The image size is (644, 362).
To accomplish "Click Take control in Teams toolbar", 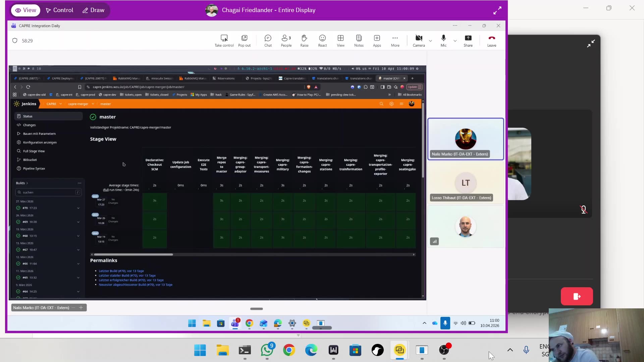I will tap(224, 41).
